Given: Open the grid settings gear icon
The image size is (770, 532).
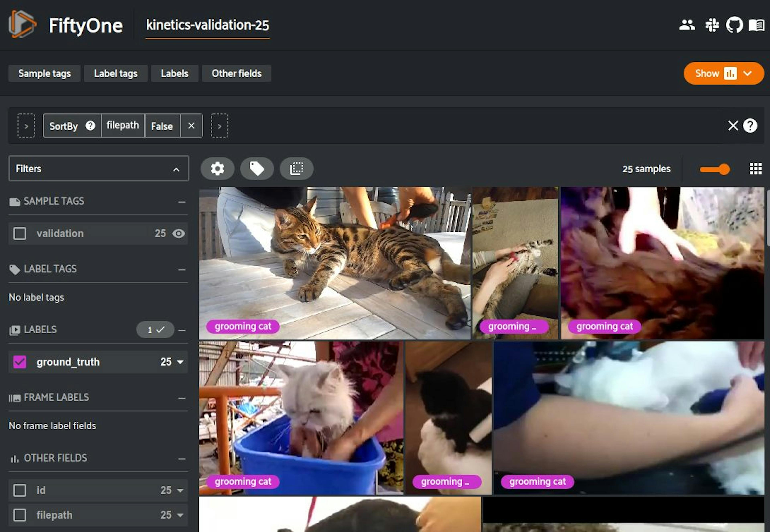Looking at the screenshot, I should click(x=217, y=169).
